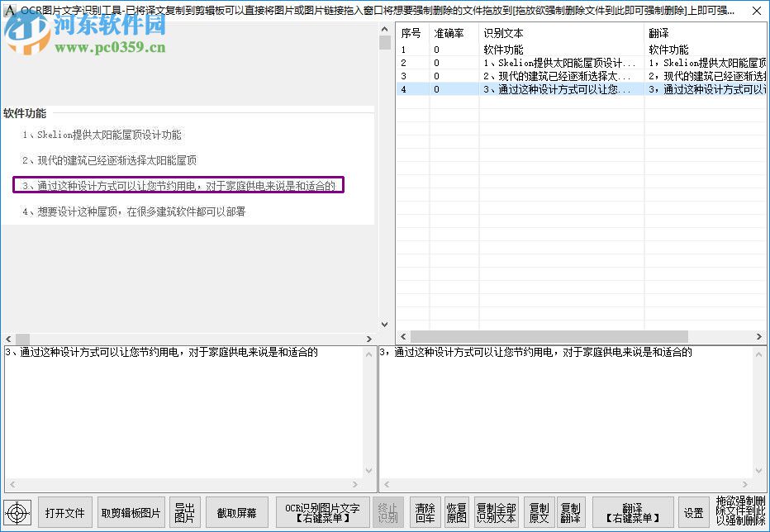Click the horizontal scrollbar below the left preview
The height and width of the screenshot is (532, 770).
(188, 338)
